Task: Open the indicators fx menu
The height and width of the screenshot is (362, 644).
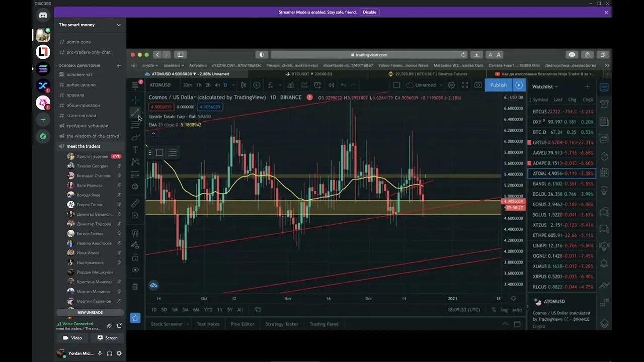Action: click(270, 85)
